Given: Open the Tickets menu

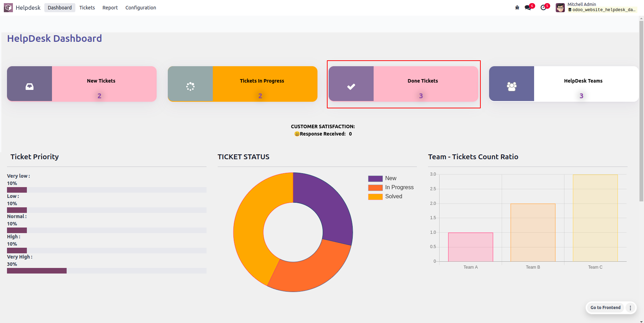Looking at the screenshot, I should [x=87, y=8].
